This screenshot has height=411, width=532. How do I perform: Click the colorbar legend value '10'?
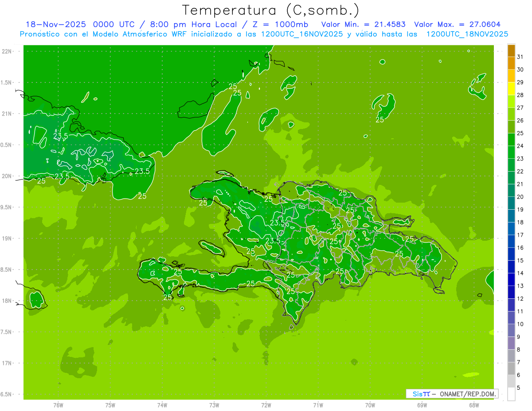520,324
